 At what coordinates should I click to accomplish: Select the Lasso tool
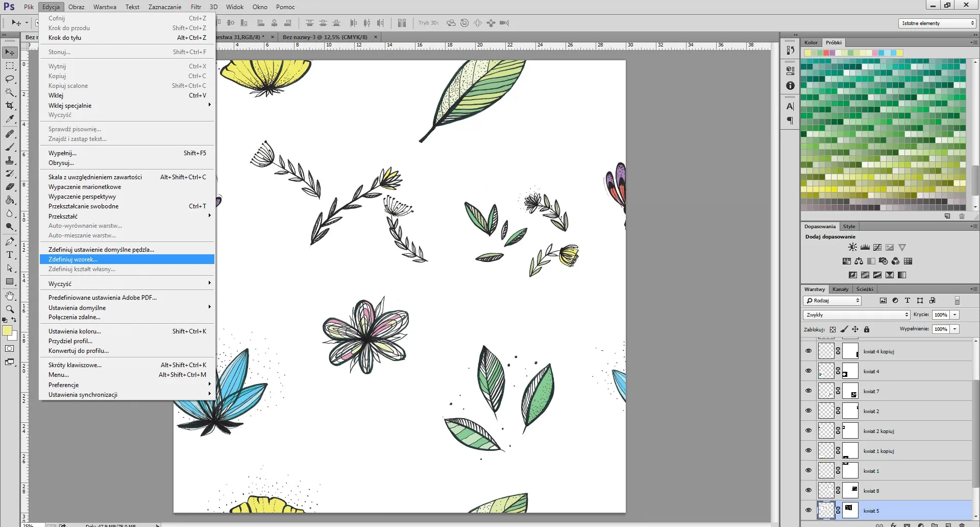pos(10,79)
